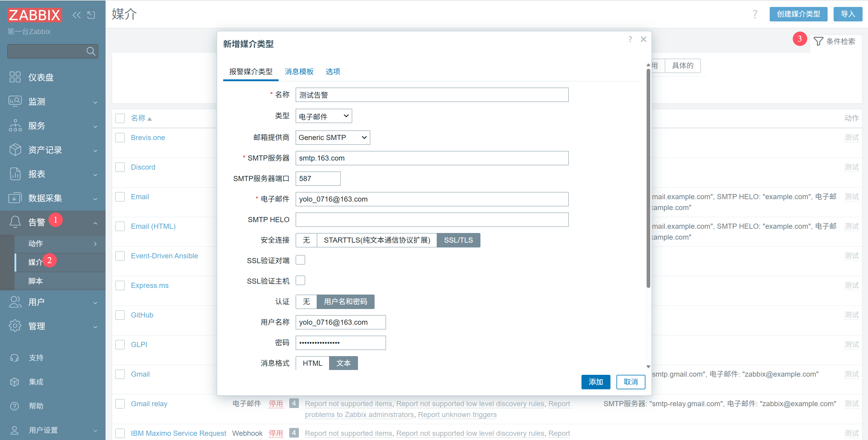The height and width of the screenshot is (440, 868).
Task: Open 支持 support headset icon
Action: 14,358
